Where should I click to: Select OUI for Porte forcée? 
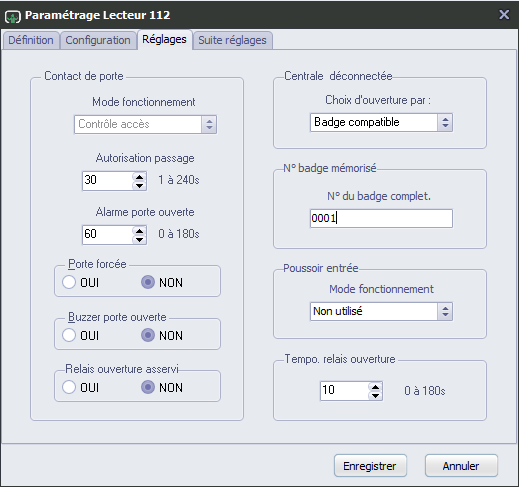pos(69,282)
